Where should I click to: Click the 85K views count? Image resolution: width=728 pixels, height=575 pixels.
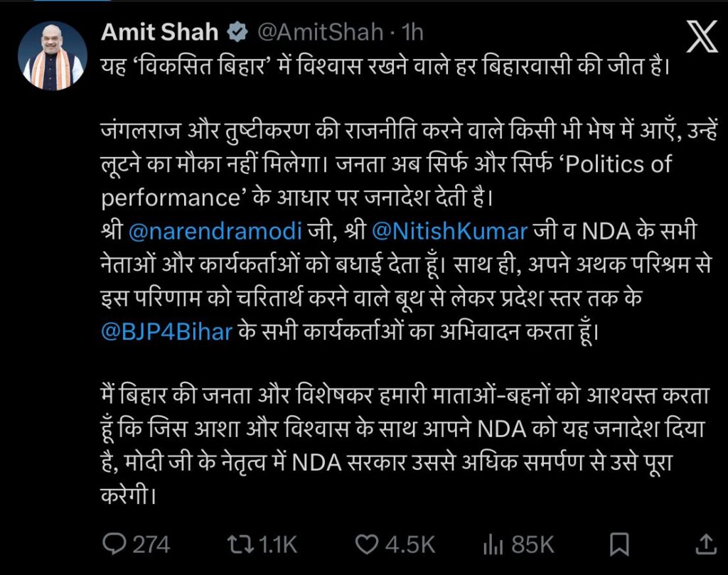[532, 544]
